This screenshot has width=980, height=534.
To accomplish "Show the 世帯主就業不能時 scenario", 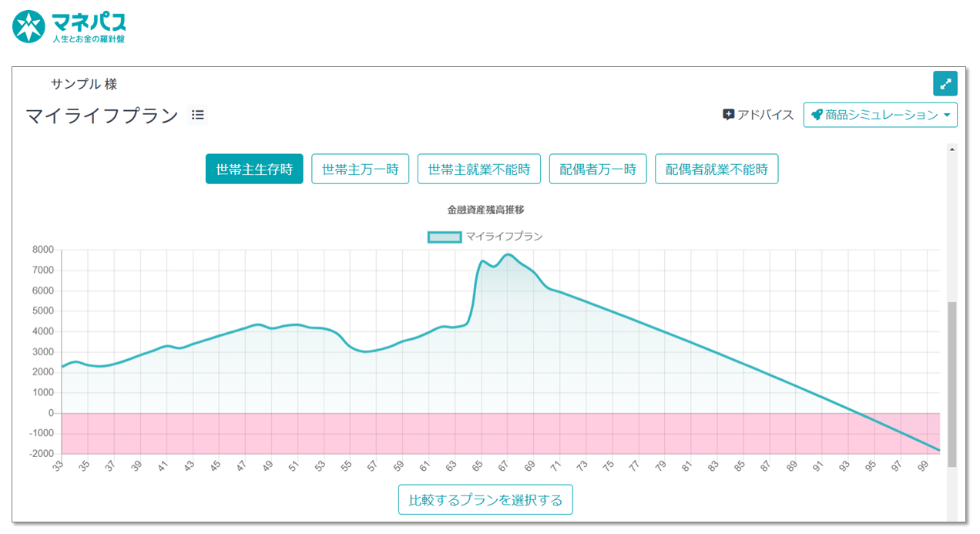I will (479, 170).
